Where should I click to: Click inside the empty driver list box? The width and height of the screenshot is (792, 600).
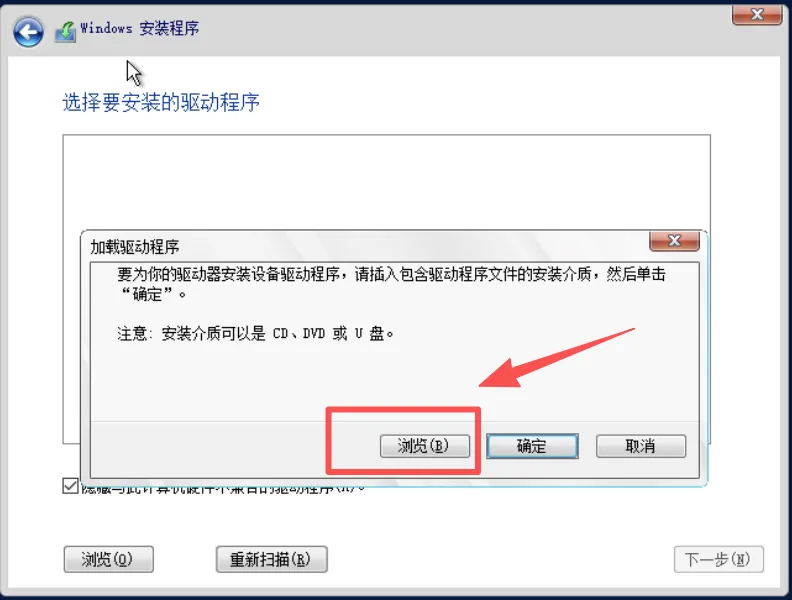(386, 182)
